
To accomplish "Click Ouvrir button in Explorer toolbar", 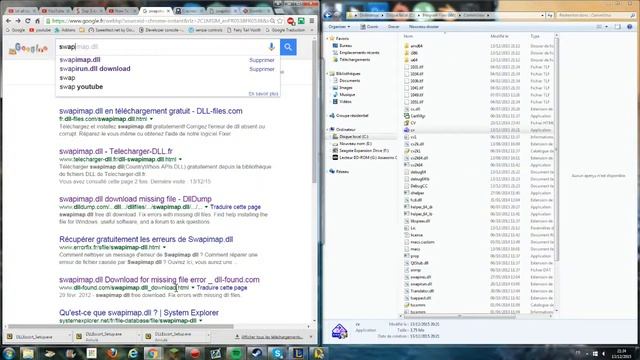I will pos(369,27).
